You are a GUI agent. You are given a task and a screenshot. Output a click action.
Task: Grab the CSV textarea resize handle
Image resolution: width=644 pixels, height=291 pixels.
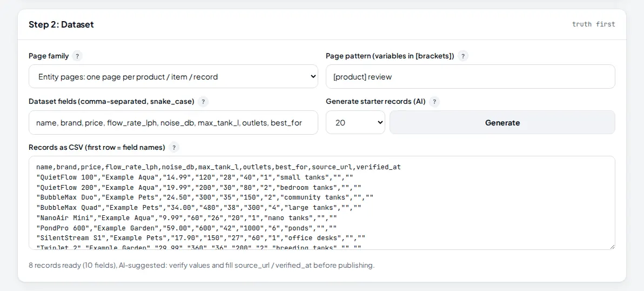point(612,246)
